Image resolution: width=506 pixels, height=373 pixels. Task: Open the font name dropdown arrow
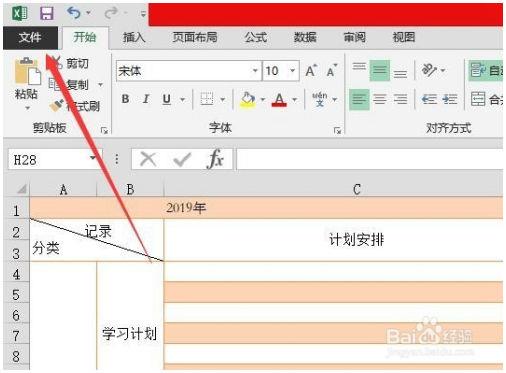click(255, 71)
